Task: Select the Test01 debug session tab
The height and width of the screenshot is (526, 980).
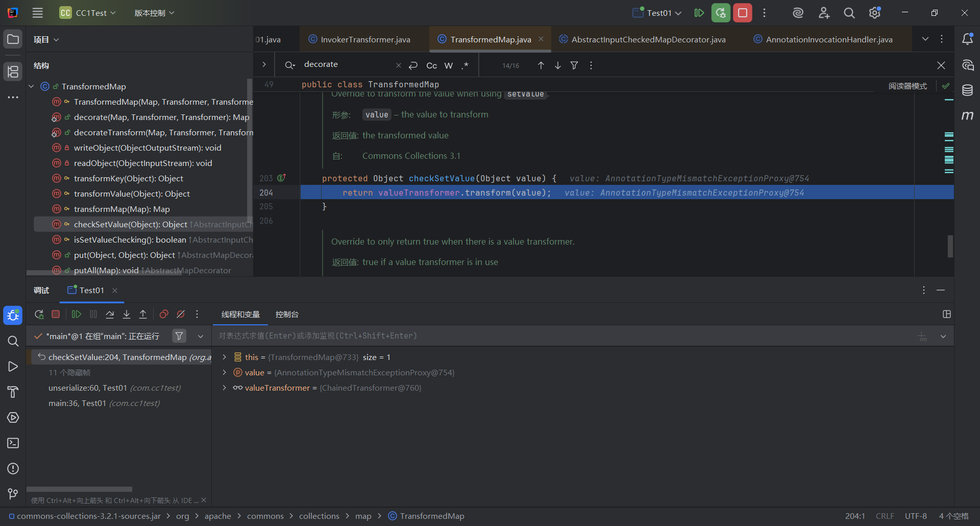Action: [91, 290]
